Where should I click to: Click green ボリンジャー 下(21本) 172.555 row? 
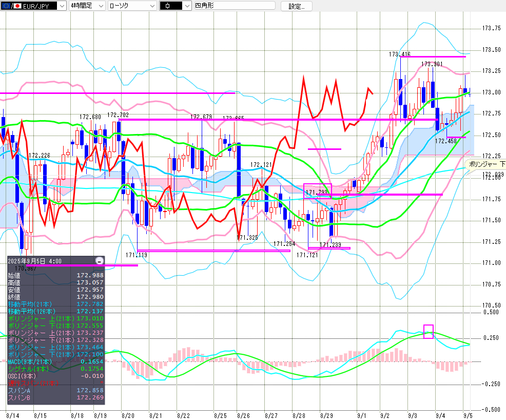[56, 326]
